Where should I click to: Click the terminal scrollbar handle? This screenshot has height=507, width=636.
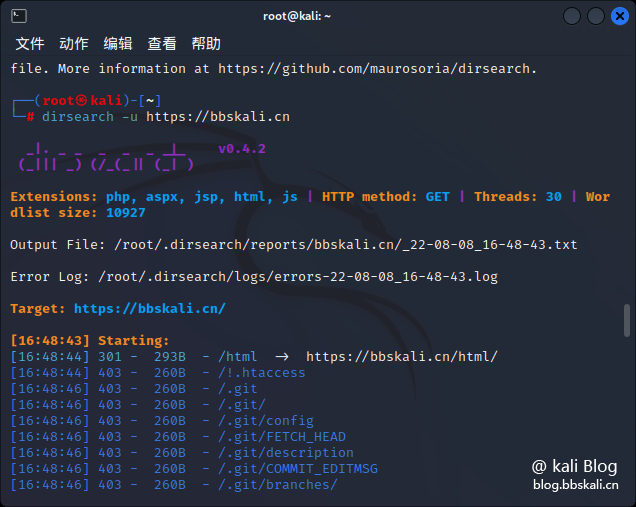[627, 320]
